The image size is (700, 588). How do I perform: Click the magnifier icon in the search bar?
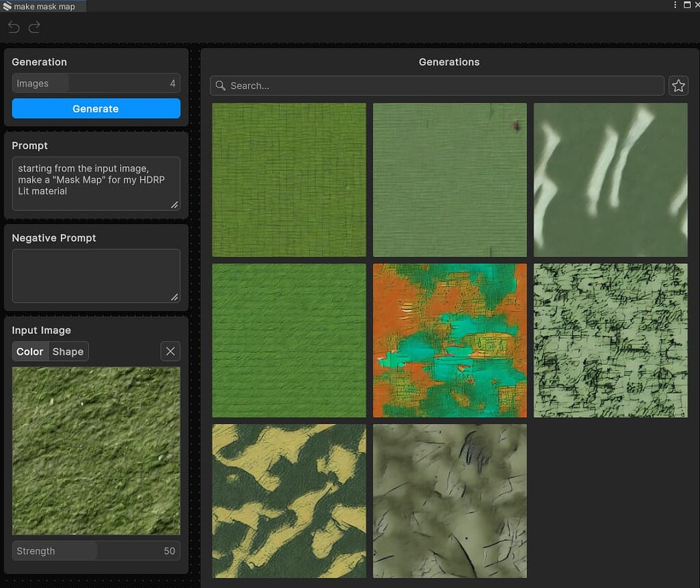point(220,85)
